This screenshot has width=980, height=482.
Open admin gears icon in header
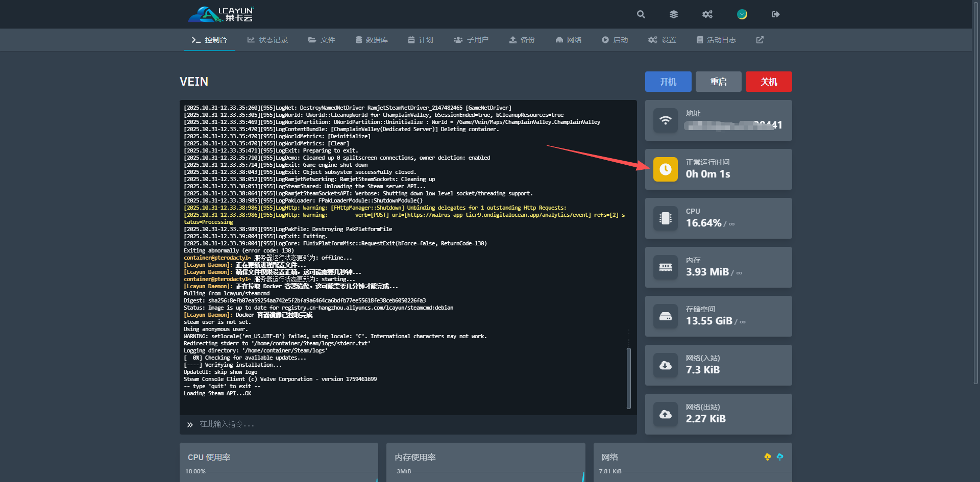click(707, 14)
